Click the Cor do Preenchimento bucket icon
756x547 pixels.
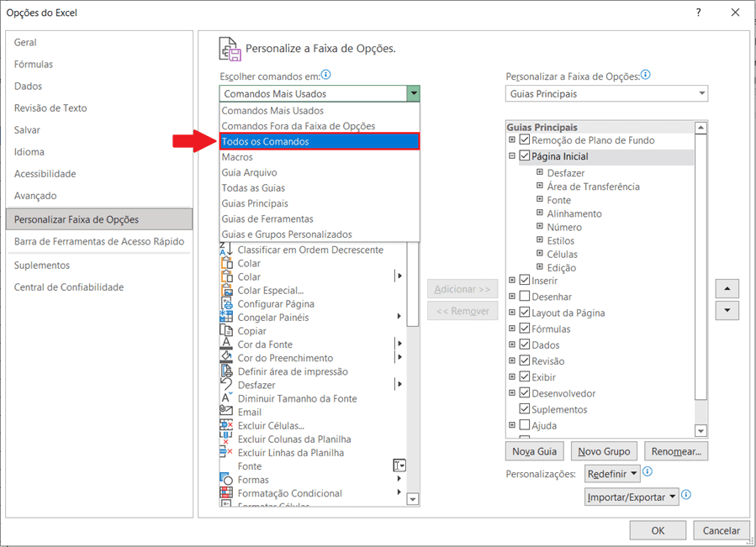point(226,358)
